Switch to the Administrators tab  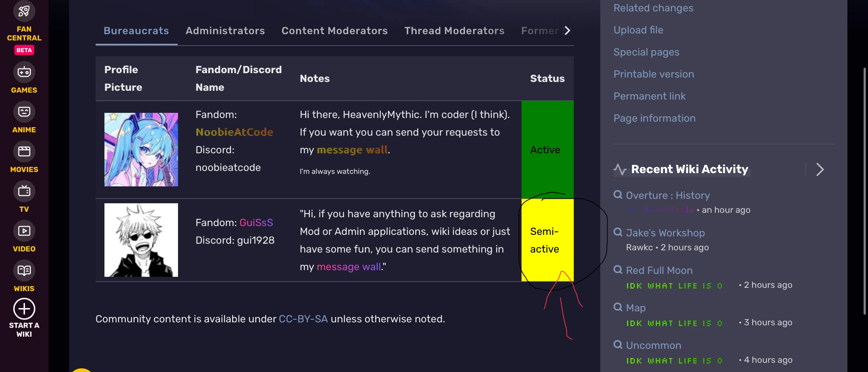tap(225, 31)
